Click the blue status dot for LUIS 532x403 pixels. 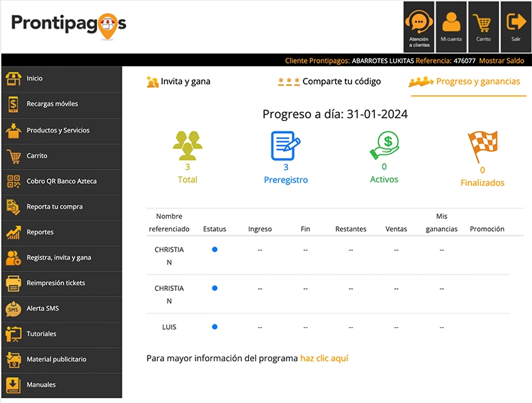(215, 327)
